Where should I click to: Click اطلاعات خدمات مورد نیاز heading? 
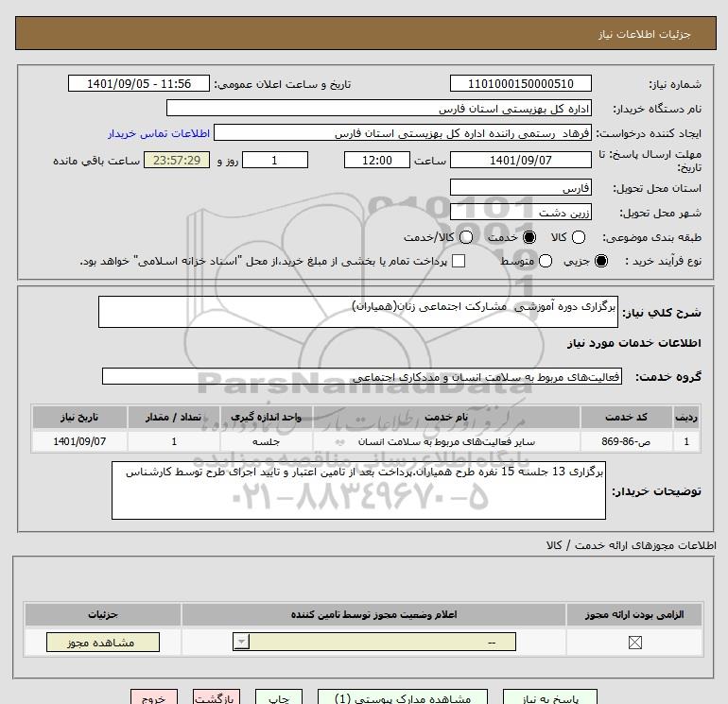[x=633, y=343]
